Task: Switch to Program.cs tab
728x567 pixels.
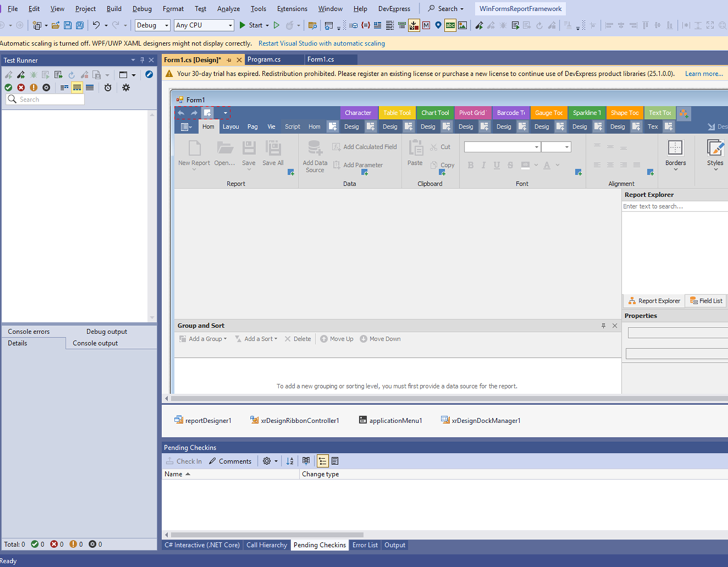Action: (x=264, y=59)
